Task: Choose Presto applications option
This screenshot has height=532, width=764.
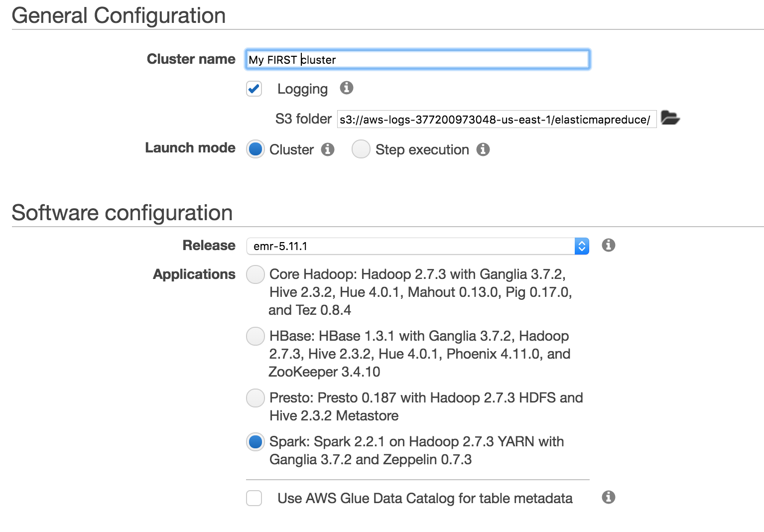Action: pos(255,398)
